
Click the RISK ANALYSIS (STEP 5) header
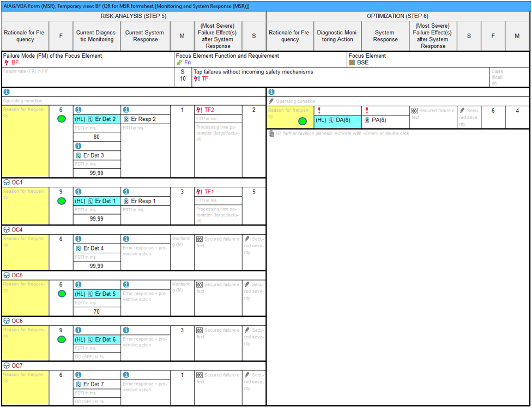[x=134, y=16]
